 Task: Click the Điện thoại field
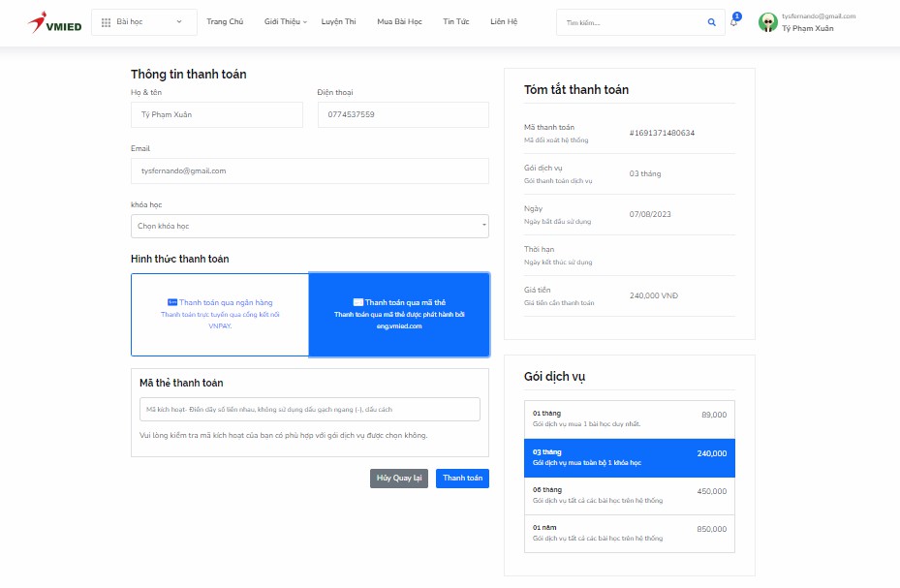pos(404,114)
